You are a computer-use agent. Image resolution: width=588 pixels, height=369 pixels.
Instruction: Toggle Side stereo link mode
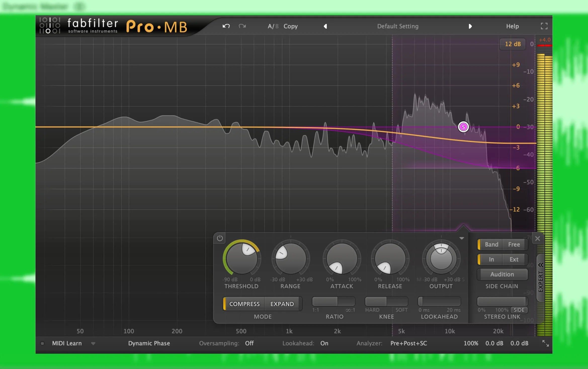pos(519,310)
